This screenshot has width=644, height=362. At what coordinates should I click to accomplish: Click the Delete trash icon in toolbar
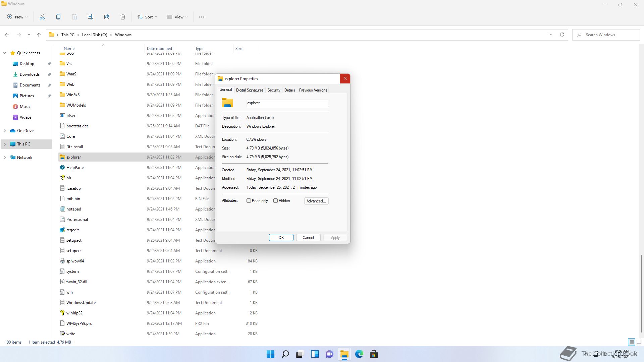pos(123,17)
